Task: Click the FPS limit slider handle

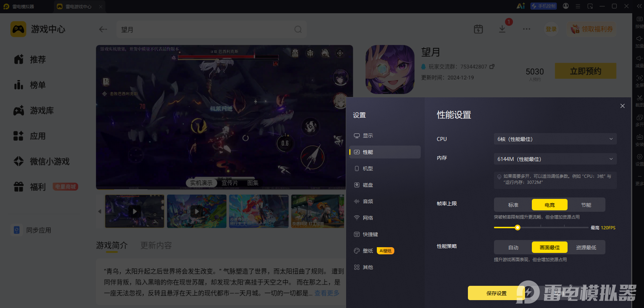Action: pos(518,228)
